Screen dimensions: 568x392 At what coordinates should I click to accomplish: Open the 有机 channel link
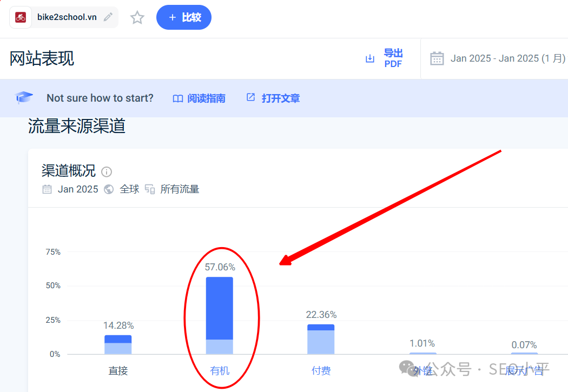click(x=220, y=371)
